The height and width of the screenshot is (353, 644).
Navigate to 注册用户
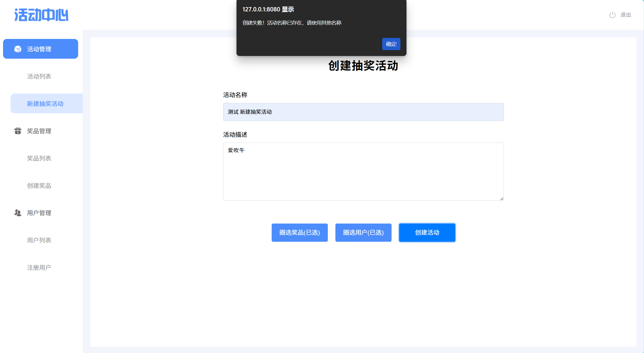(x=39, y=268)
